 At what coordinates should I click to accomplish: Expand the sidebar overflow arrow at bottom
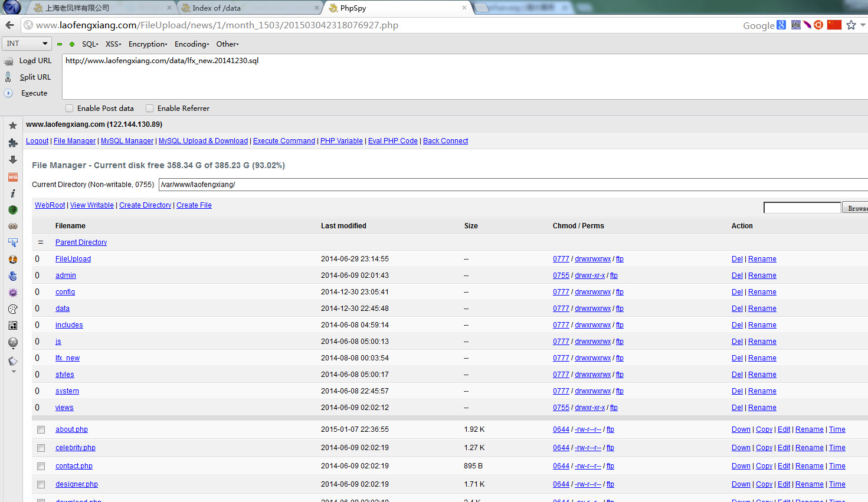pyautogui.click(x=13, y=372)
